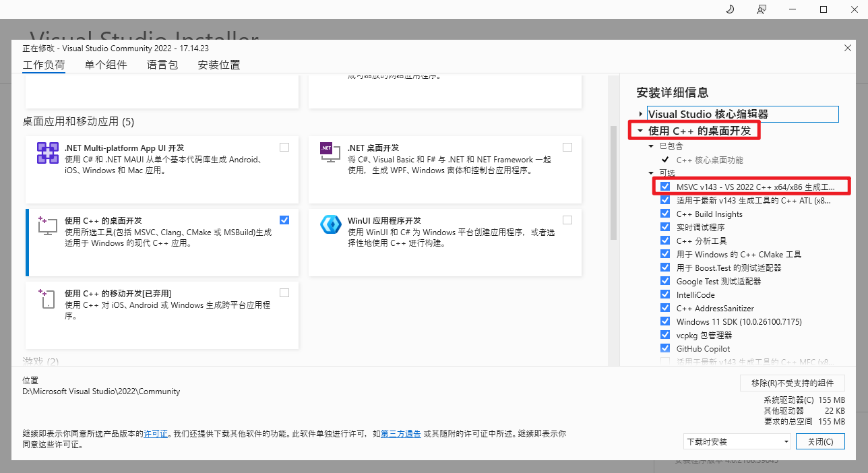Switch to the 单个组件 tab
The image size is (868, 473).
click(x=106, y=65)
